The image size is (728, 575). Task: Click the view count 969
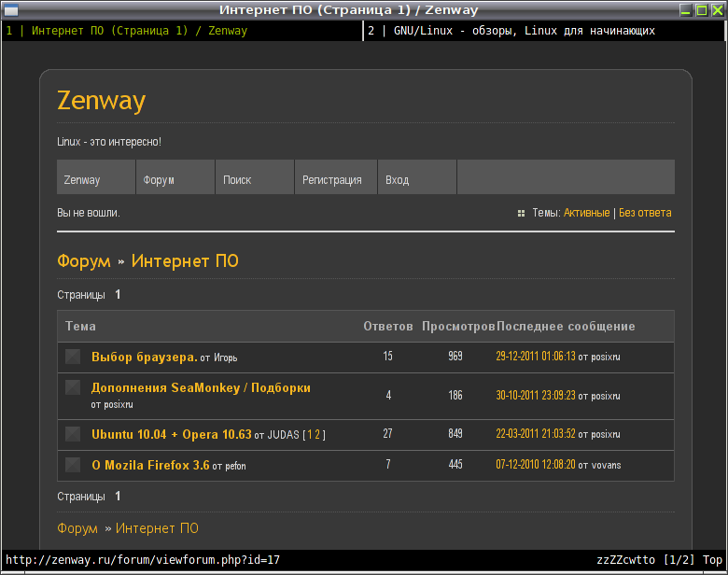(x=455, y=357)
